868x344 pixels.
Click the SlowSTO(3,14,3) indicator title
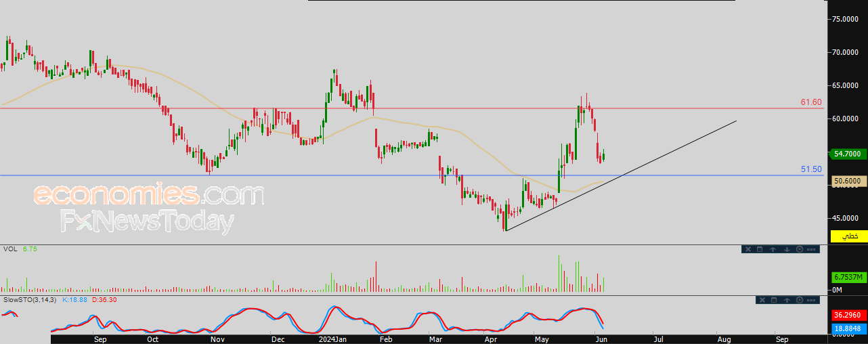point(30,299)
